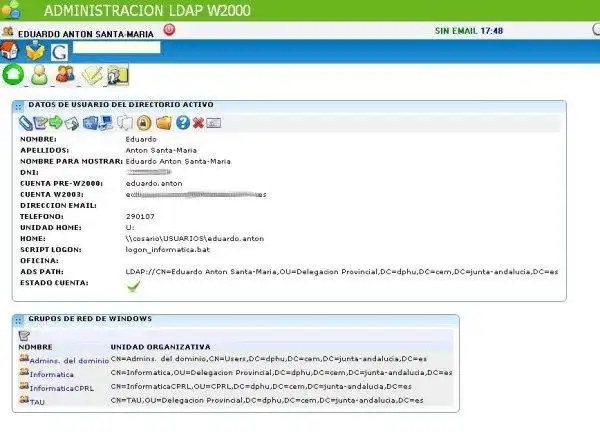Click the 'CN=TAU,OU=Delegacion Provincial' path text
This screenshot has width=600, height=442.
click(267, 400)
